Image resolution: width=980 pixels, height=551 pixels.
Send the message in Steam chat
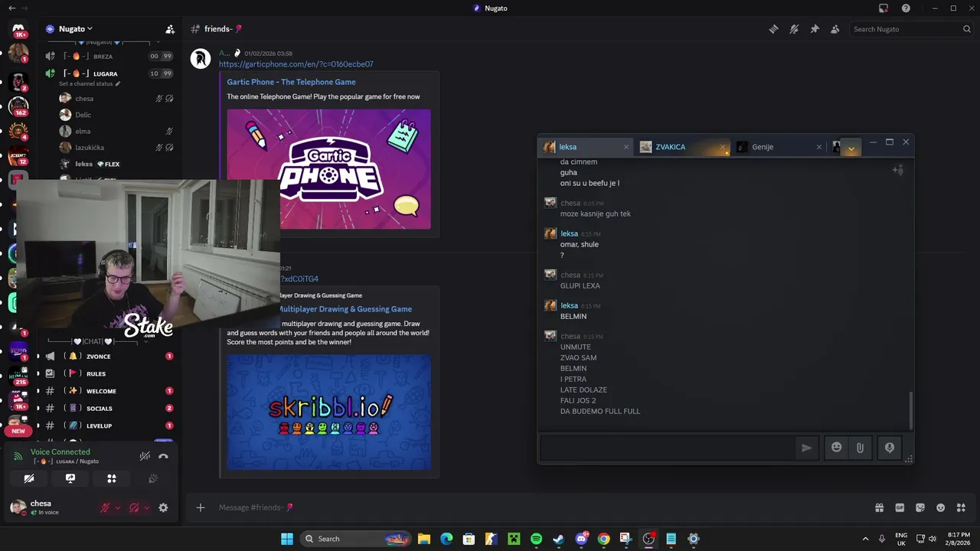click(806, 448)
